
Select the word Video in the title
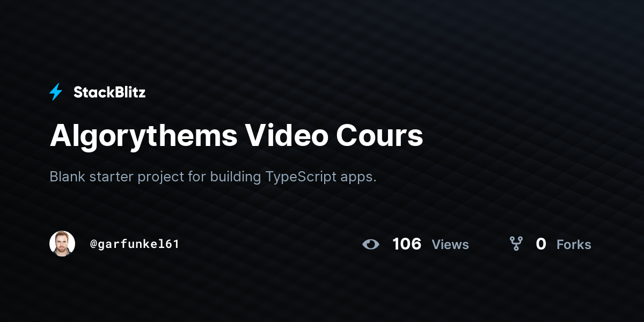[x=287, y=136]
